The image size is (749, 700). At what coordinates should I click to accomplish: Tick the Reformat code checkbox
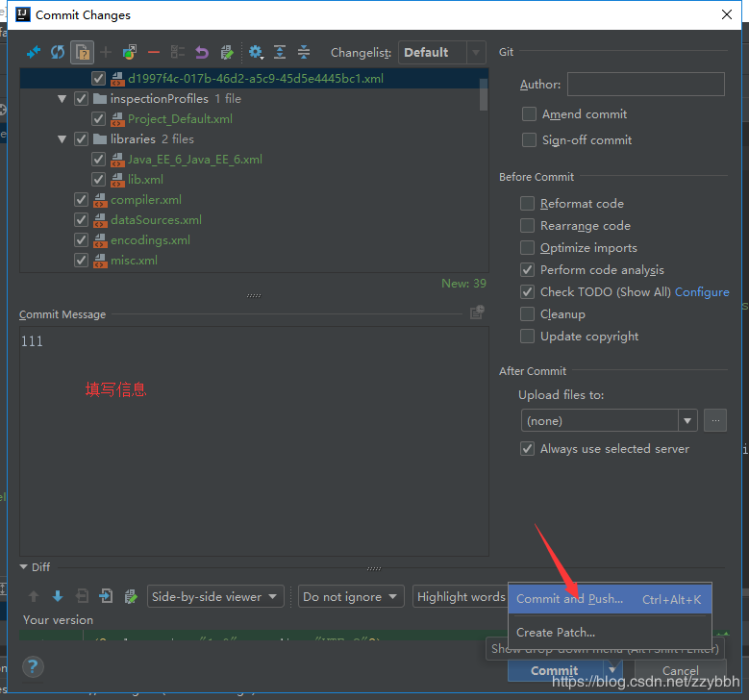coord(527,204)
